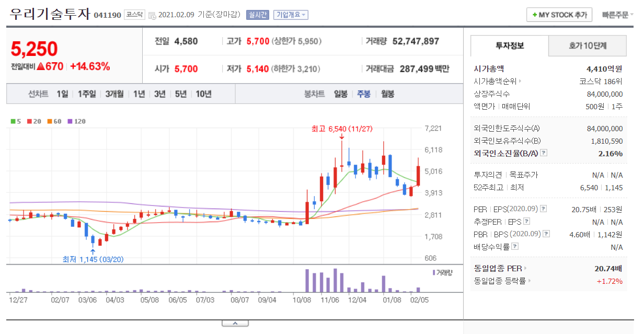Viewport: 644px width, 334px height.
Task: Click the 상장주식수 value 84,000,000
Action: tap(605, 94)
